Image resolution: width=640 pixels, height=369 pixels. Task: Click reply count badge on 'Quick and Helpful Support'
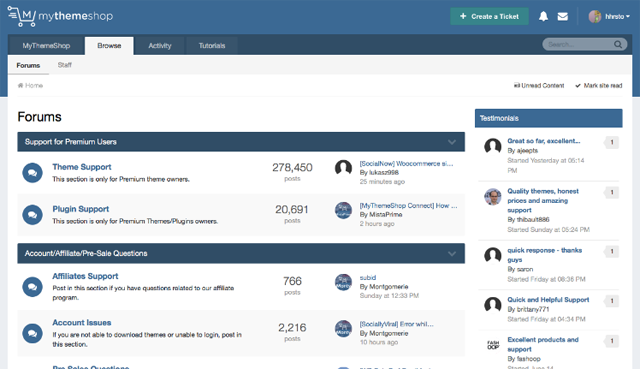tap(611, 301)
